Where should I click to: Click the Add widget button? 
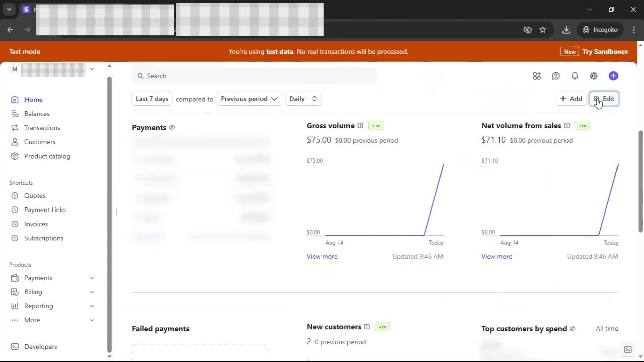pyautogui.click(x=571, y=99)
